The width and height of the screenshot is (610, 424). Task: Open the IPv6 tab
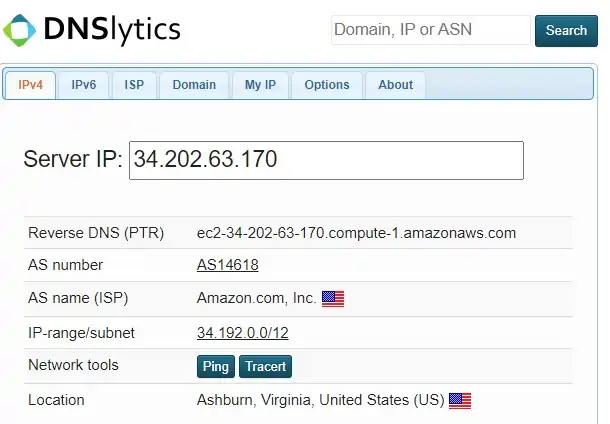84,85
